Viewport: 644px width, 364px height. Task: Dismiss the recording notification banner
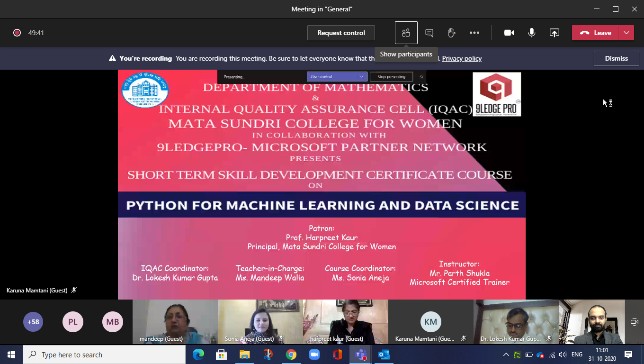pos(617,58)
